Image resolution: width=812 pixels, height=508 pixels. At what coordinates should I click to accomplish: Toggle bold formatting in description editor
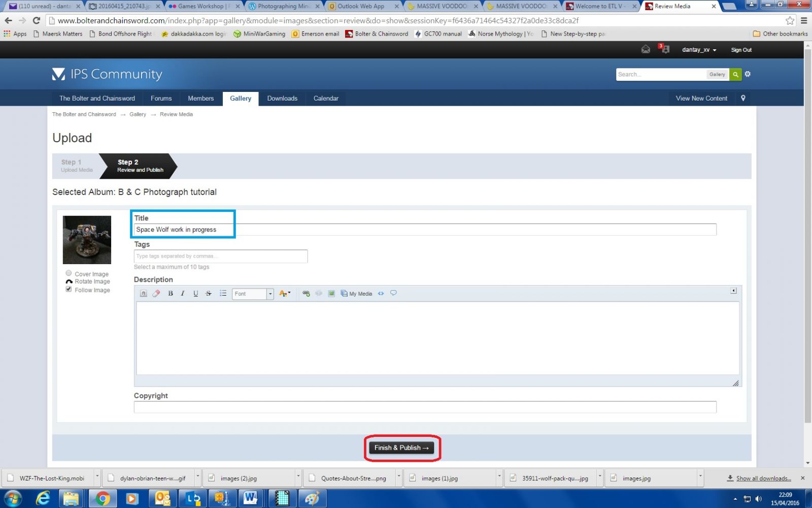(x=171, y=294)
